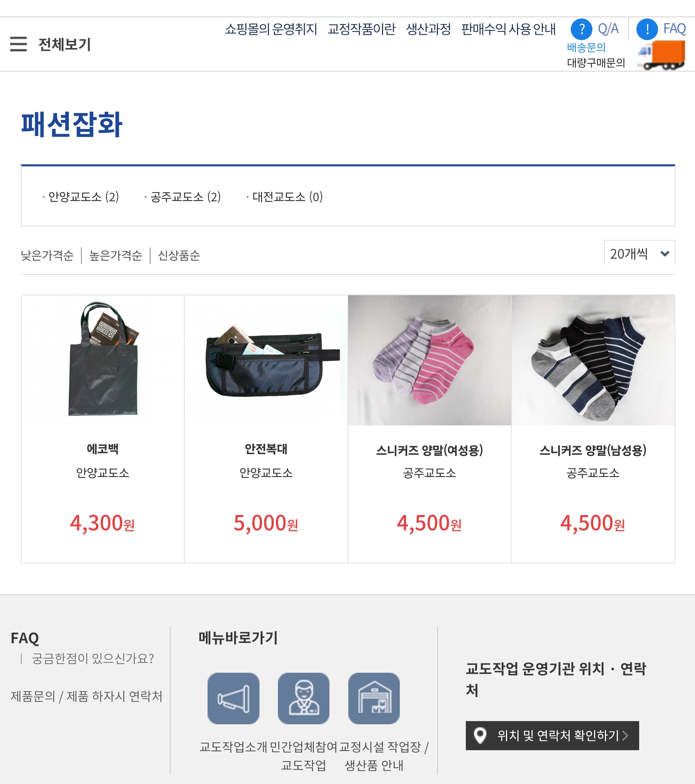Viewport: 695px width, 784px height.
Task: Sort by 낮은가격순
Action: (x=47, y=256)
